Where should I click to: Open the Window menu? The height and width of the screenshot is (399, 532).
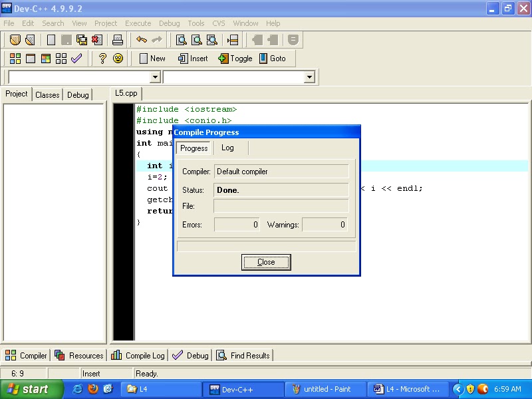pos(245,23)
